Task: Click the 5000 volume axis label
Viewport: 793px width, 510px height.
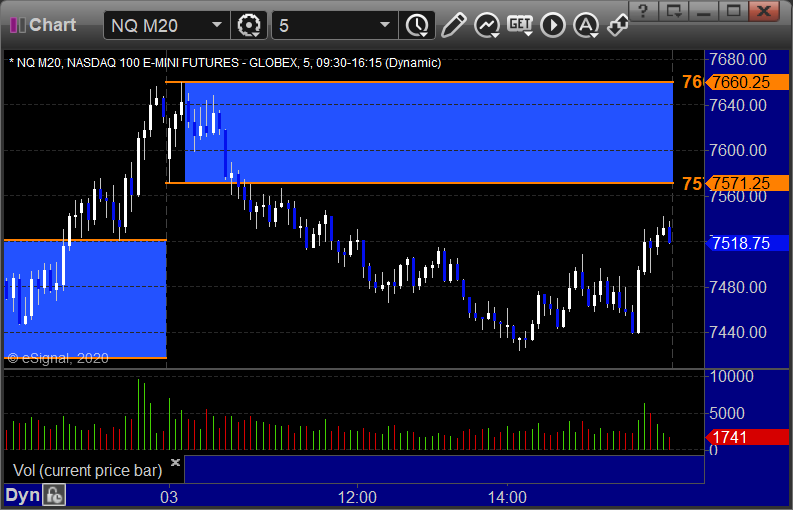Action: [x=727, y=413]
